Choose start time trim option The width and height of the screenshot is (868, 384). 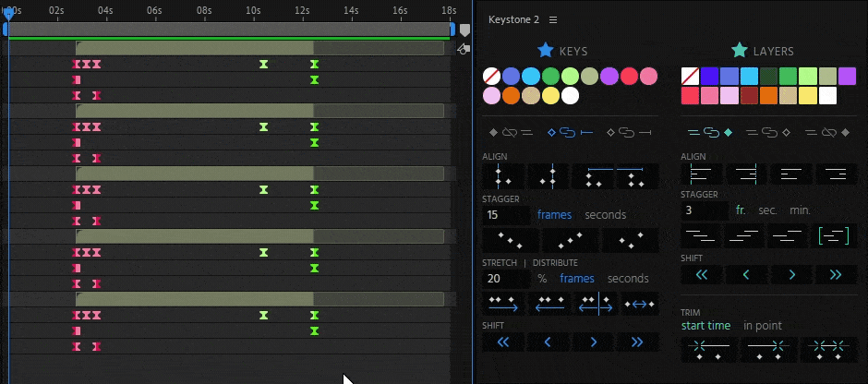705,326
